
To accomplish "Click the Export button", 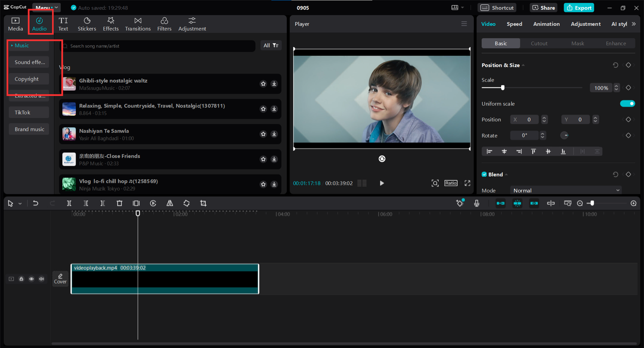I will pos(579,8).
